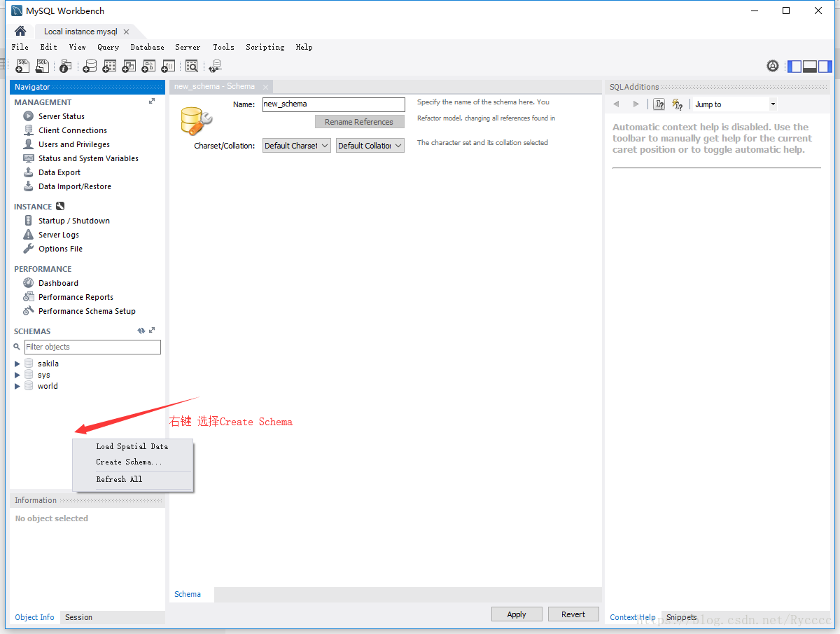Create a new view toolbar icon
This screenshot has width=840, height=634.
click(129, 66)
